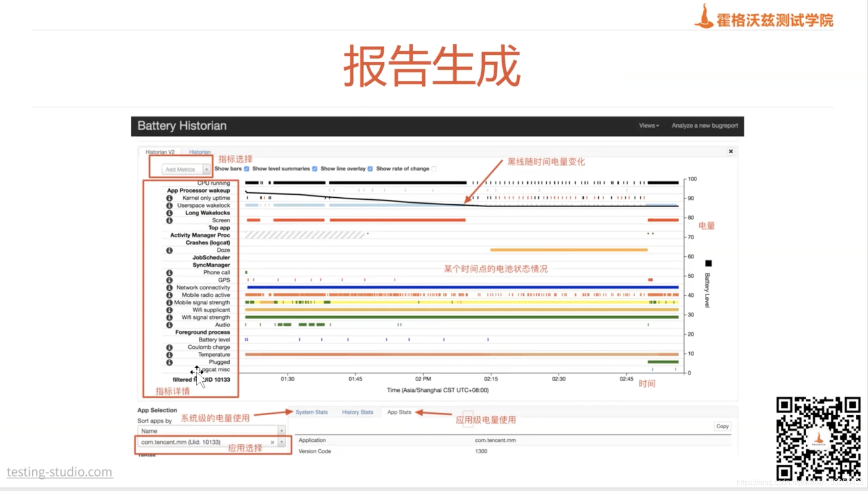Click info icon beside Doze metric
The image size is (868, 491).
pos(169,251)
